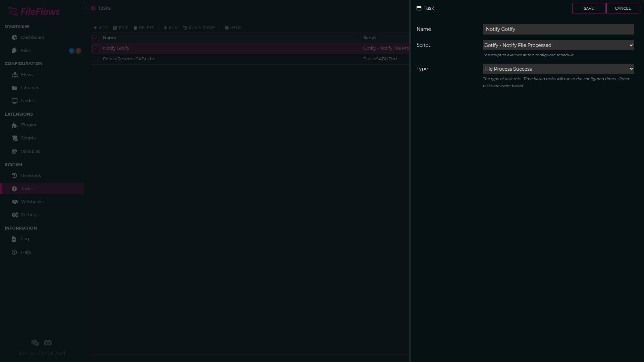Click the blue files count badge

(71, 51)
